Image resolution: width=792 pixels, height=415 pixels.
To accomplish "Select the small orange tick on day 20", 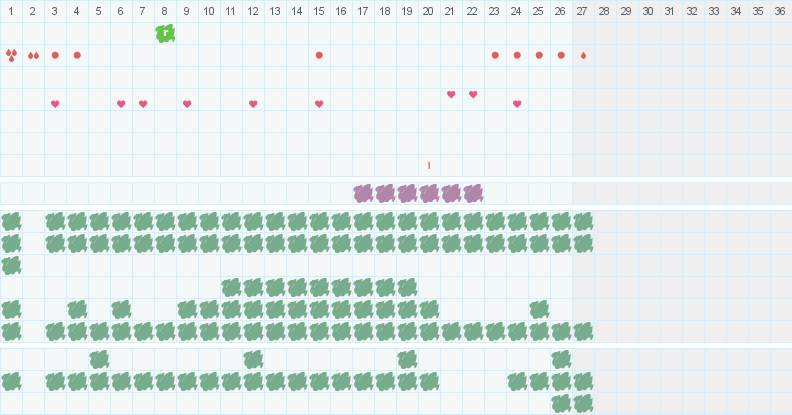I will [429, 165].
